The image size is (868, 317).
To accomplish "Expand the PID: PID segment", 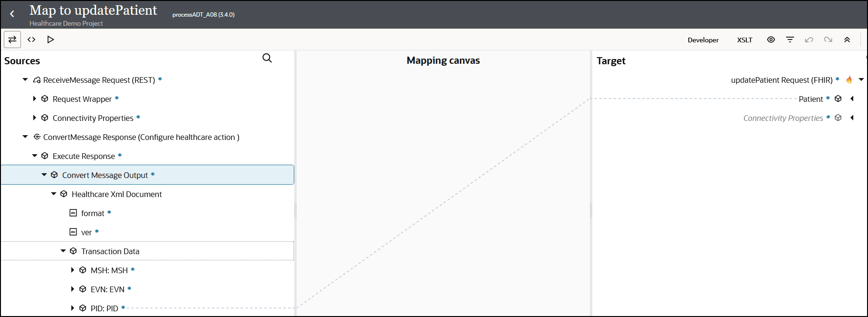I will click(72, 308).
